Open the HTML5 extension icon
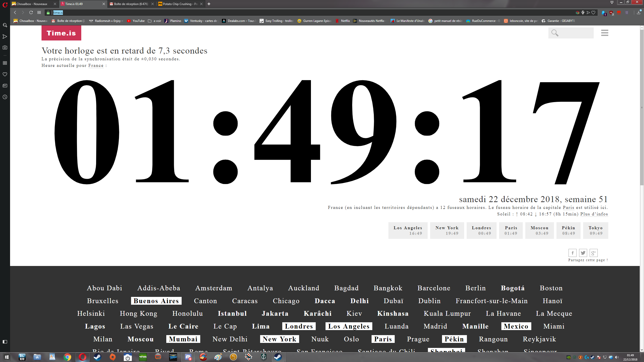The width and height of the screenshot is (644, 362). coord(627,13)
